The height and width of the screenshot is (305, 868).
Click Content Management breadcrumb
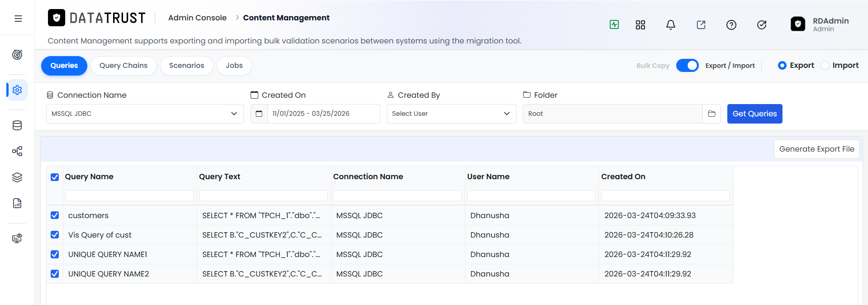286,18
